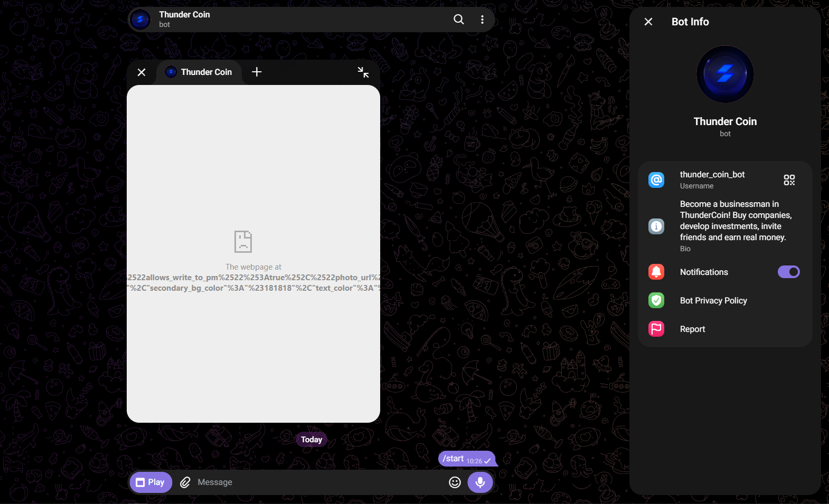Click the green privacy shield icon
829x504 pixels.
656,300
